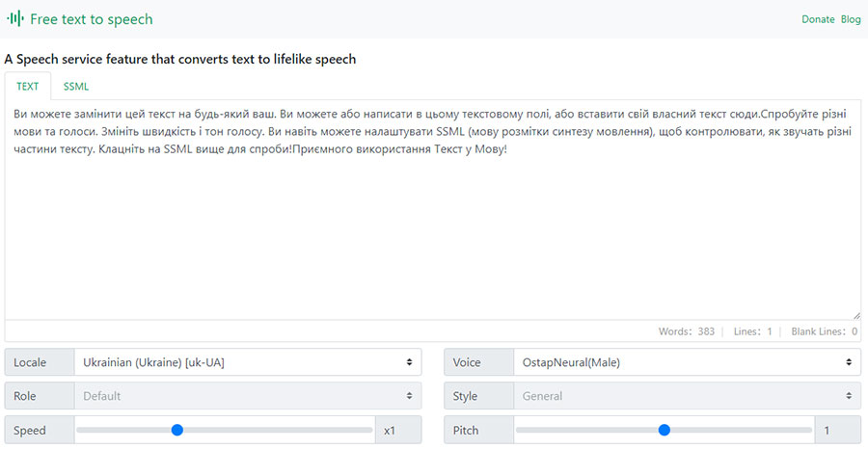868x449 pixels.
Task: Open the Donate link
Action: (818, 19)
